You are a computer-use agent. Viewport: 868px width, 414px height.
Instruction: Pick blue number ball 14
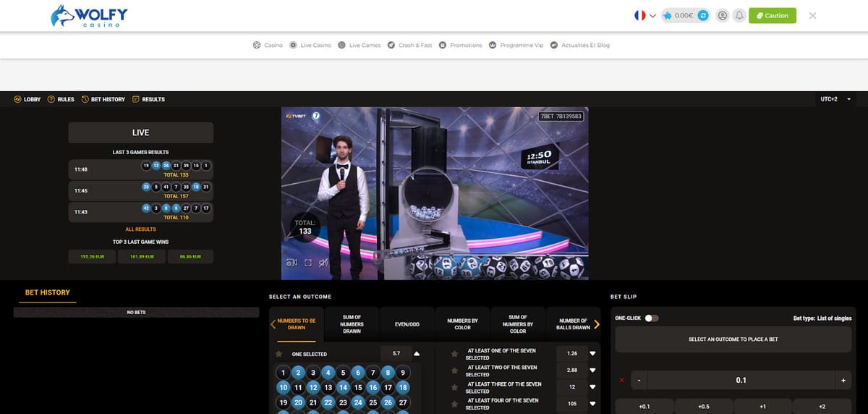343,388
